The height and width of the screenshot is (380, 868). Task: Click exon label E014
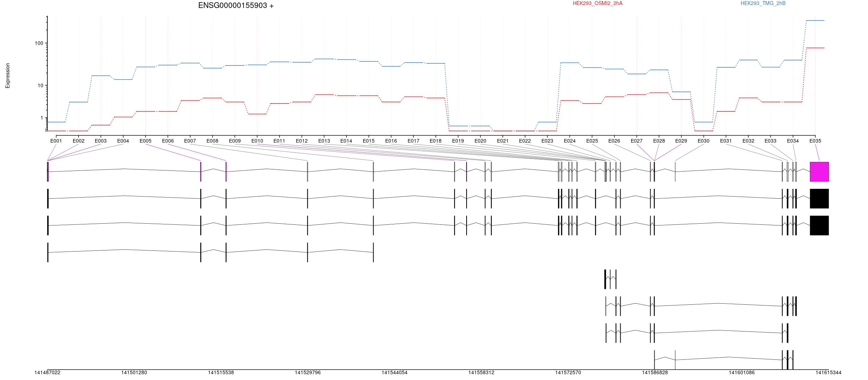346,141
